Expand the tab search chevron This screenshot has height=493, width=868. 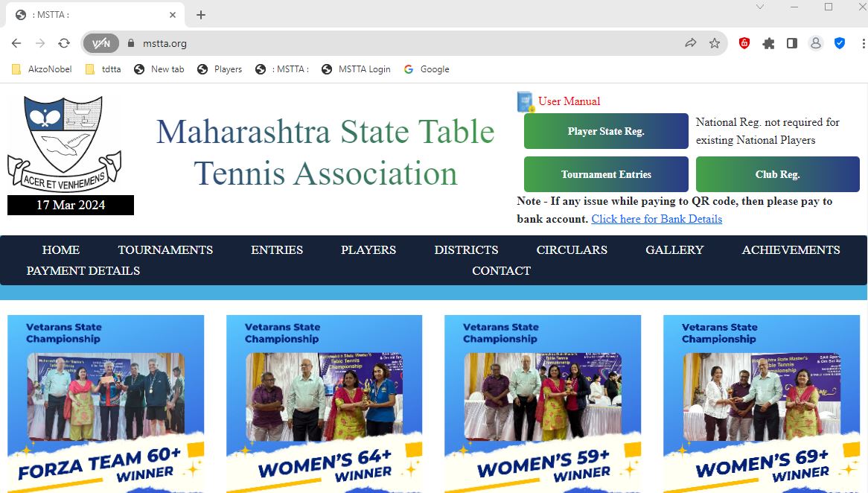click(760, 7)
